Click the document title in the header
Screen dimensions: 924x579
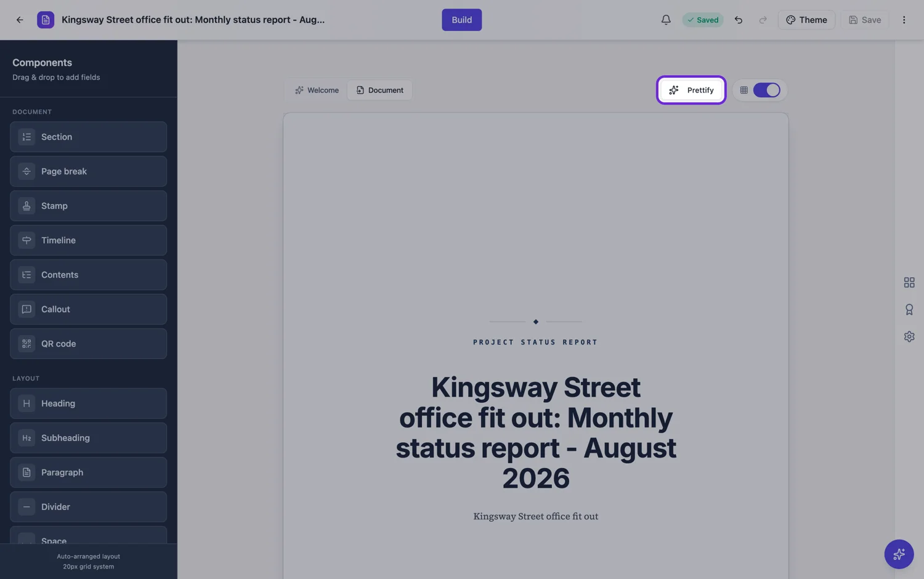pos(193,20)
